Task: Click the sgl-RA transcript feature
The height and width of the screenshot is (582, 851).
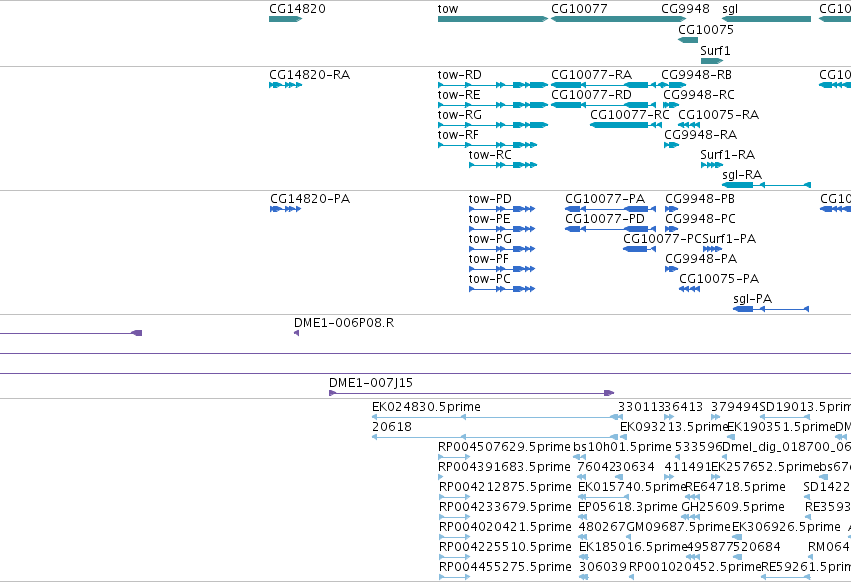Action: pos(766,185)
